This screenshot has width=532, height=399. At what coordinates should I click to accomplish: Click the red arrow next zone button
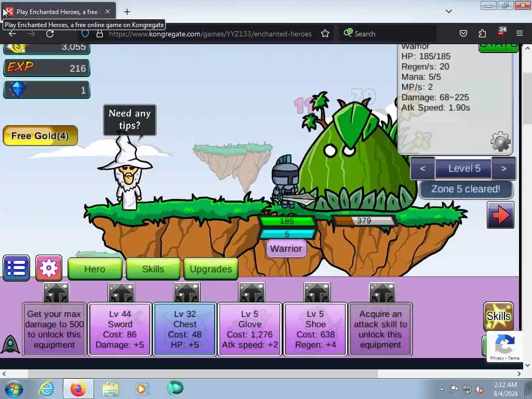click(x=500, y=215)
